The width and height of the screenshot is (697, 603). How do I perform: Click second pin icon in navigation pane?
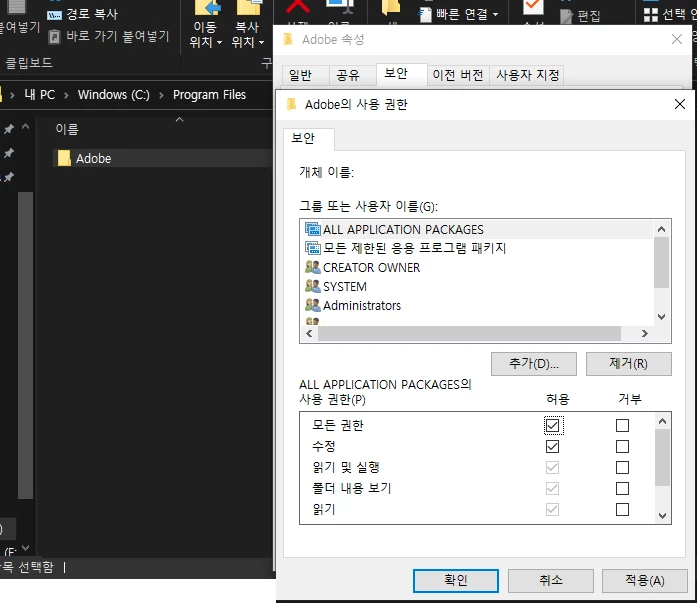click(8, 153)
